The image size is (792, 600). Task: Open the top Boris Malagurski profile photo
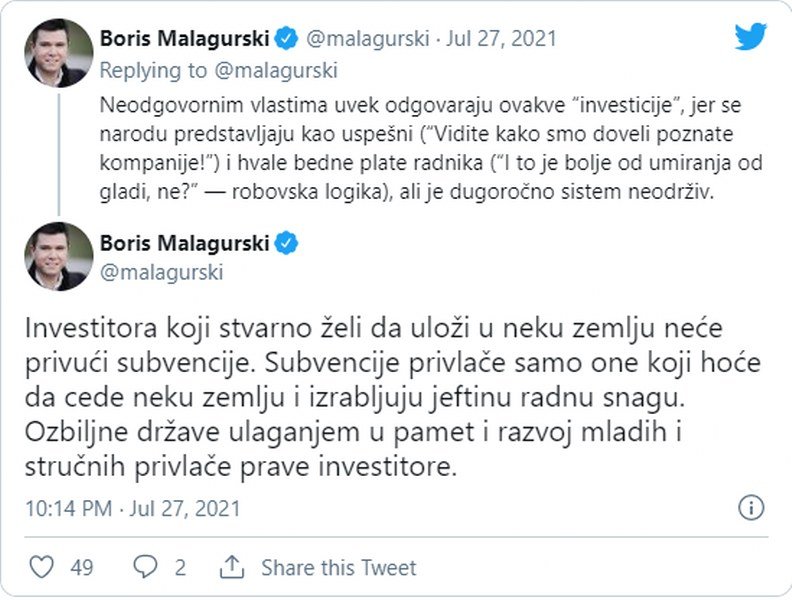point(58,52)
